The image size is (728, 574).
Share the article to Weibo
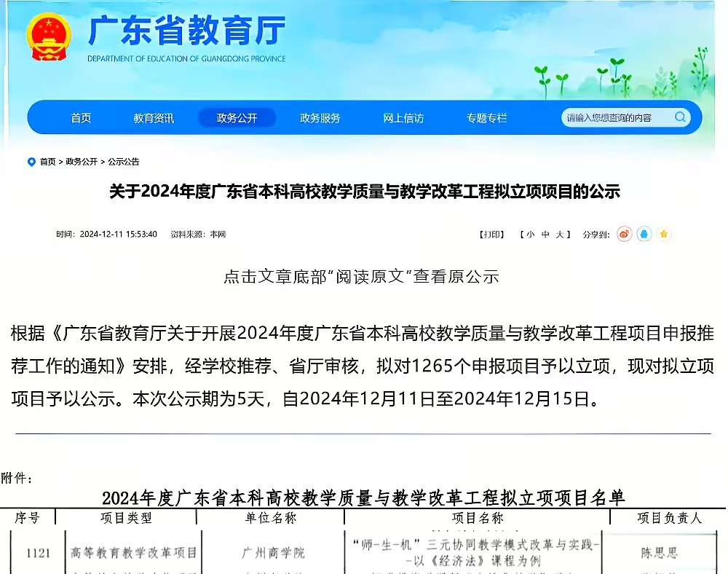click(625, 234)
